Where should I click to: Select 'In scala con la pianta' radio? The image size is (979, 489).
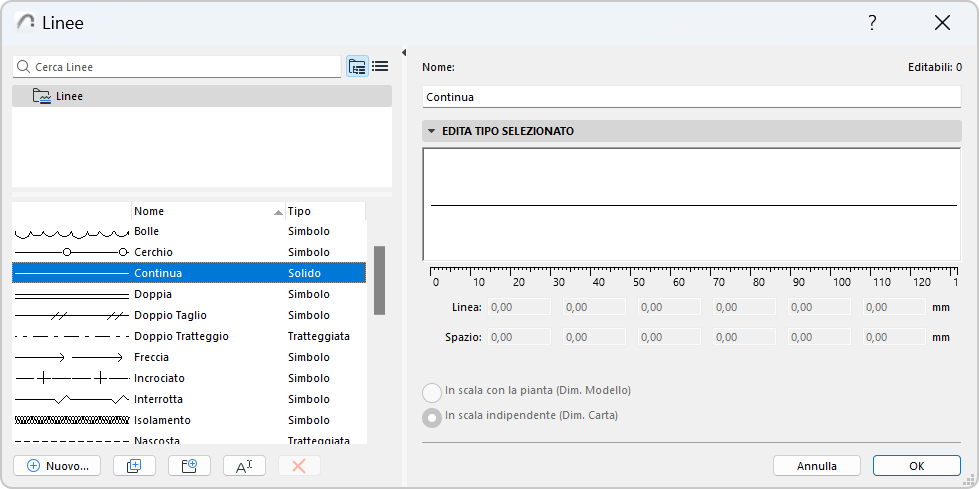click(432, 393)
